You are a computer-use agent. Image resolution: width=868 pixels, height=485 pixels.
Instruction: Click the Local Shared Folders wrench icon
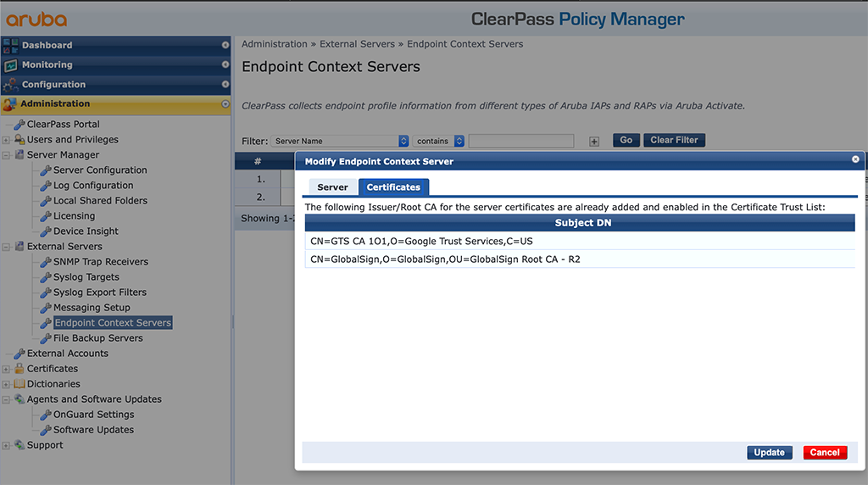pos(46,201)
